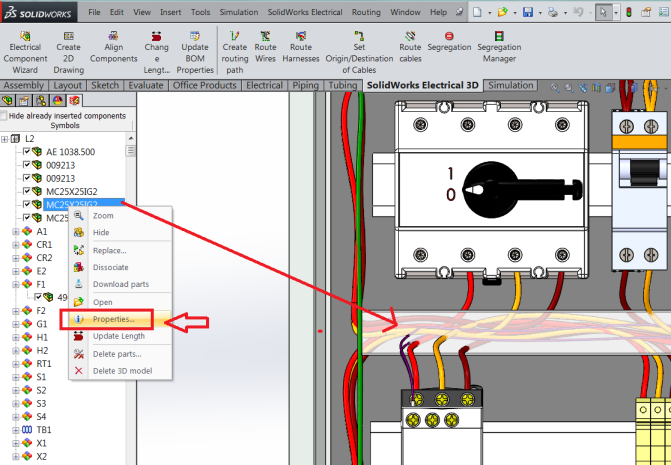Click the Rebuild traffic light icon
Screen dimensions: 671x465
[x=629, y=12]
